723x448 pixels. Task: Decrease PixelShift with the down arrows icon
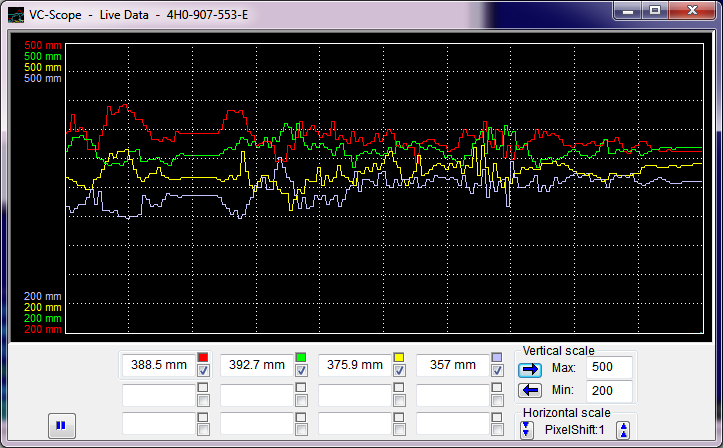point(527,430)
